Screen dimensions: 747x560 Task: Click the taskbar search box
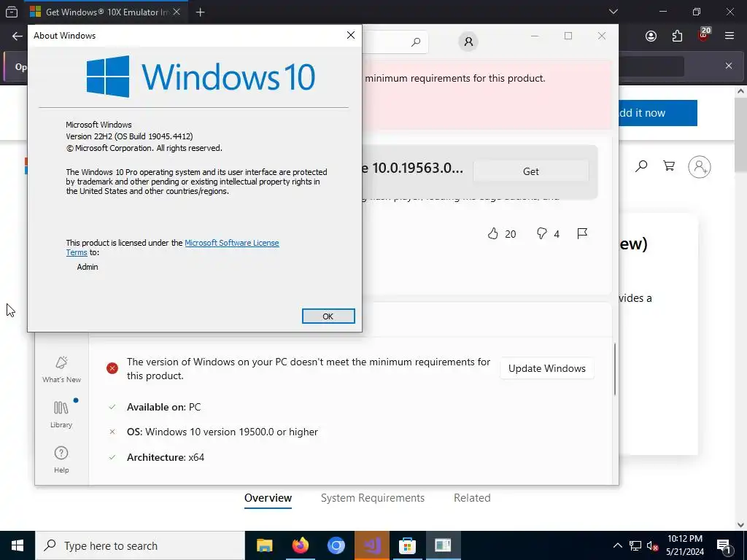coord(140,545)
